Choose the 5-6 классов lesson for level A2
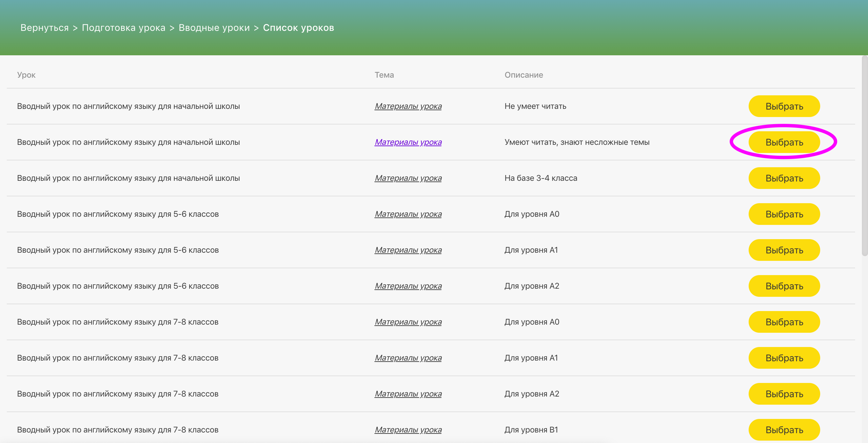 [x=784, y=286]
